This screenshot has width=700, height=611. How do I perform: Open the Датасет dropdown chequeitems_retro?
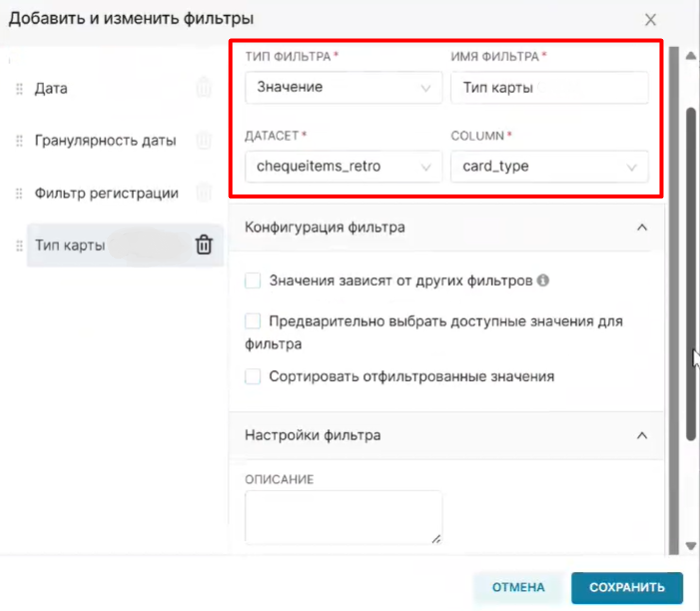coord(342,166)
